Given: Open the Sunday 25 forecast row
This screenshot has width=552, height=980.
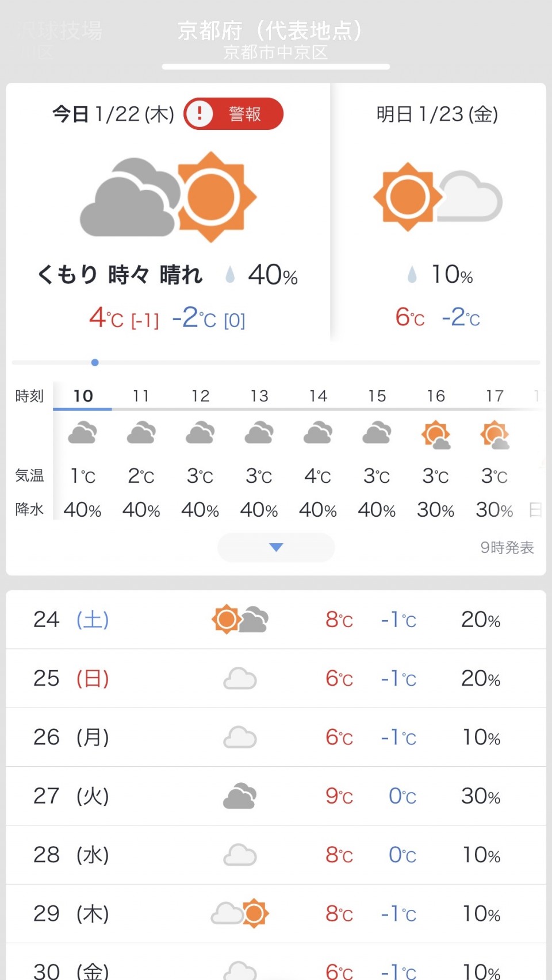Looking at the screenshot, I should tap(276, 678).
